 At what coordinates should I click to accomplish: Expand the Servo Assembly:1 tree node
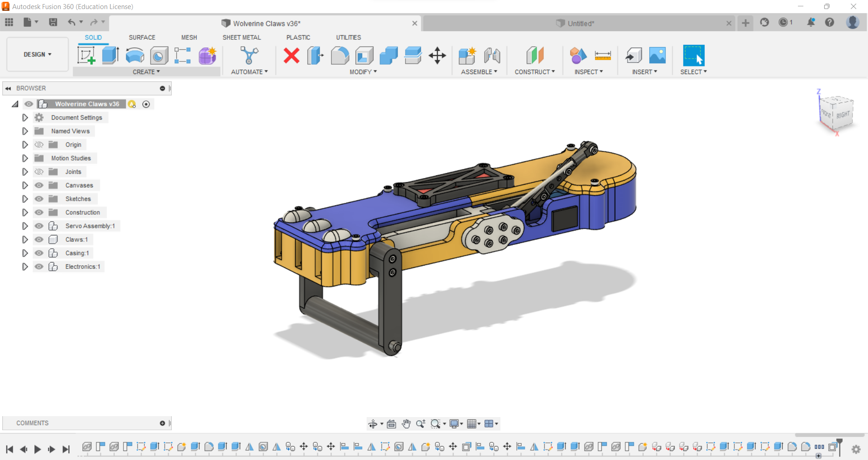[25, 226]
